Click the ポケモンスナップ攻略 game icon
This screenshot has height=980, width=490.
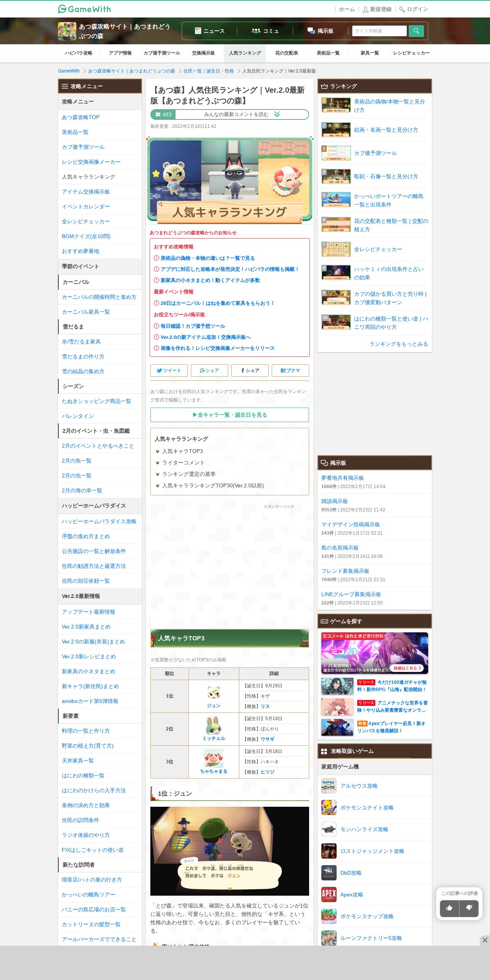(329, 916)
